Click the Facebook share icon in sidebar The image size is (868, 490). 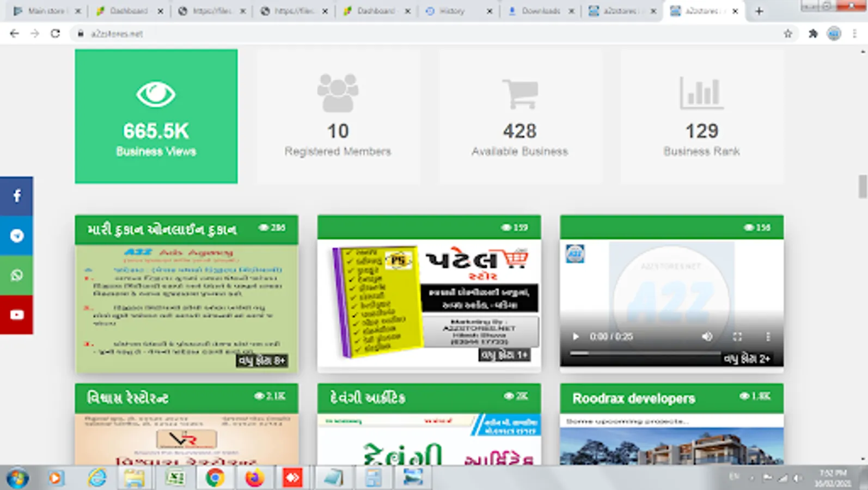[16, 196]
